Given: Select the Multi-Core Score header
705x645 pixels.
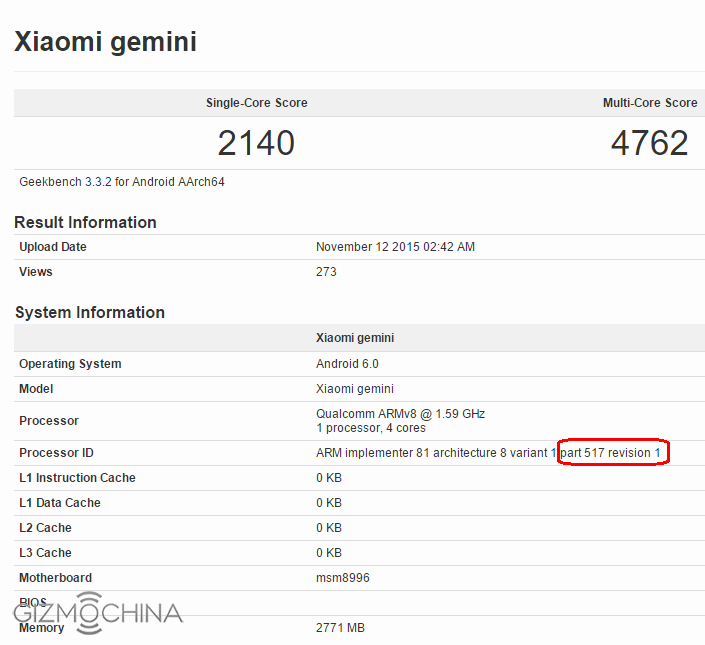Looking at the screenshot, I should [650, 103].
